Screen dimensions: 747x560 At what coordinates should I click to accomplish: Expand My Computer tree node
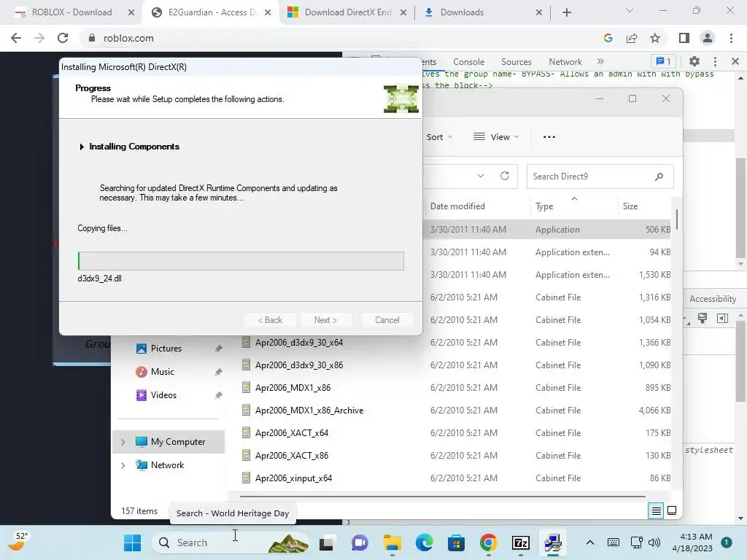click(123, 442)
